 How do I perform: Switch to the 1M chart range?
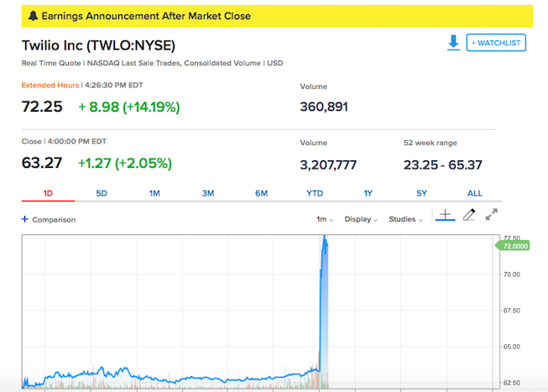click(x=154, y=193)
